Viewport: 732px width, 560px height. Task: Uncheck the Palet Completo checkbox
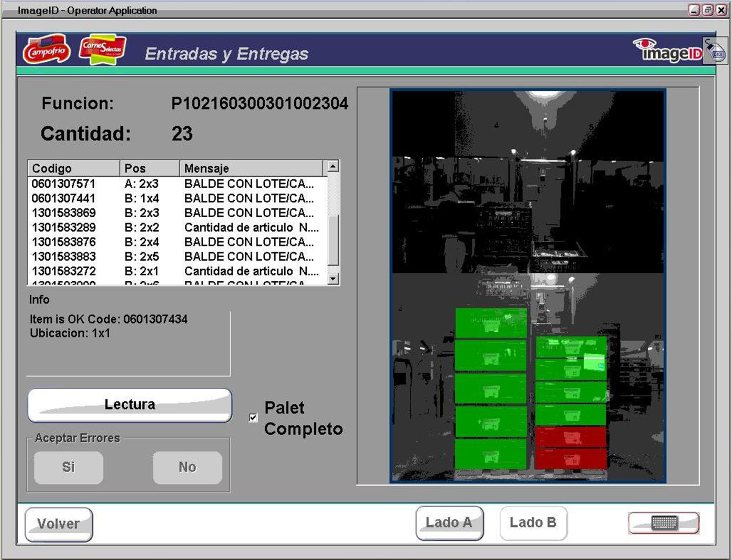(x=254, y=418)
